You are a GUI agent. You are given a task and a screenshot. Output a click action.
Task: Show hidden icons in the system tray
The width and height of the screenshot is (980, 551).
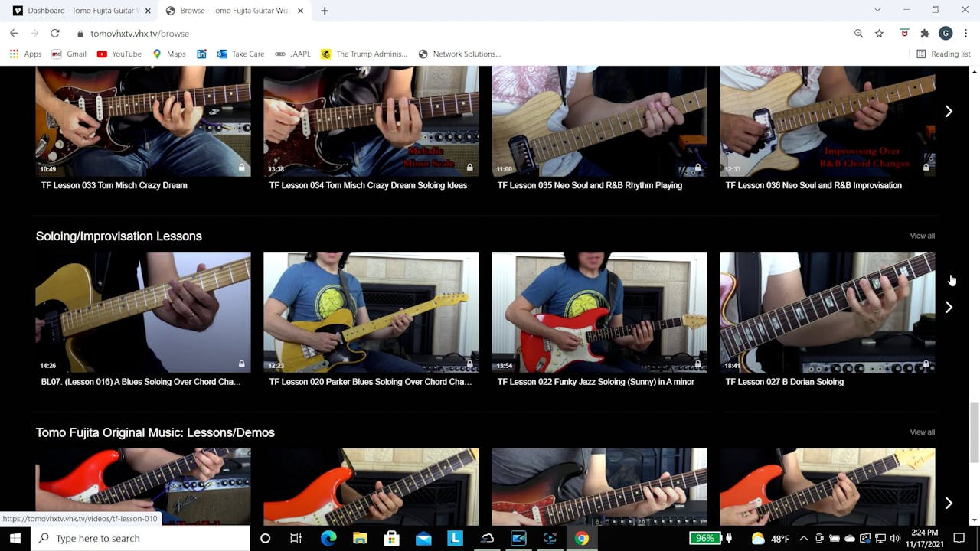(x=804, y=538)
